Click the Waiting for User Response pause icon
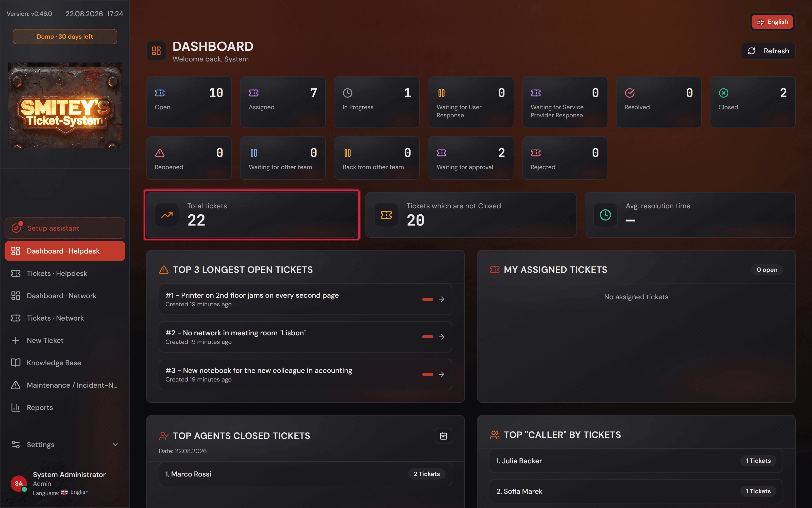The image size is (812, 508). pyautogui.click(x=442, y=93)
